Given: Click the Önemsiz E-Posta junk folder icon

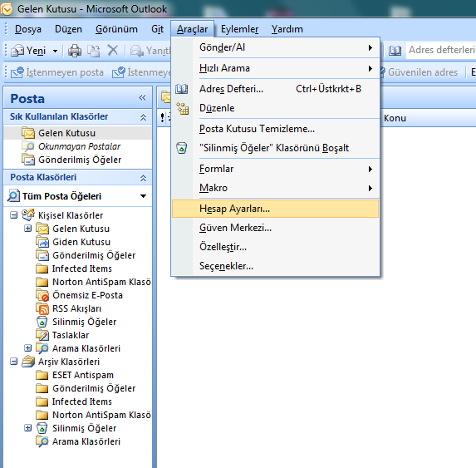Looking at the screenshot, I should [42, 295].
